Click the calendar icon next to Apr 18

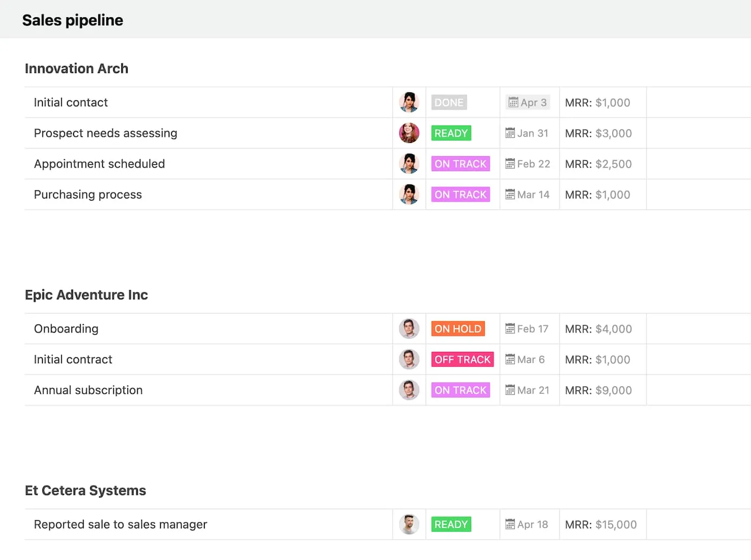[510, 525]
